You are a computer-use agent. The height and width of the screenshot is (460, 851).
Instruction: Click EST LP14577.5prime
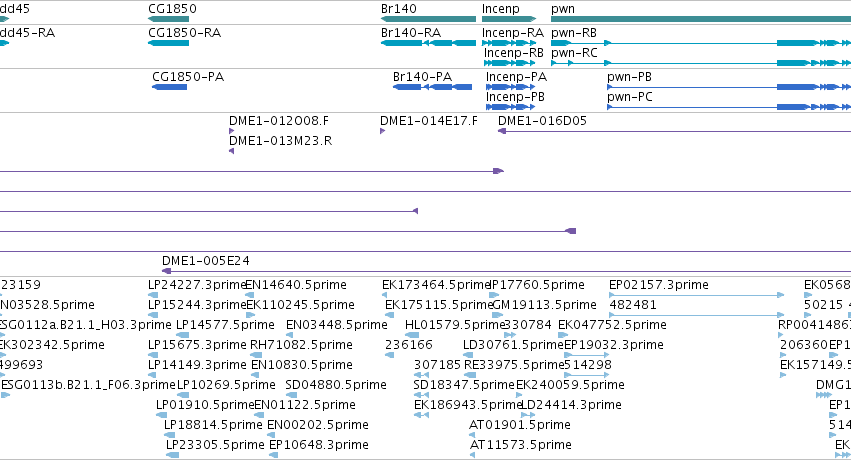coord(225,325)
